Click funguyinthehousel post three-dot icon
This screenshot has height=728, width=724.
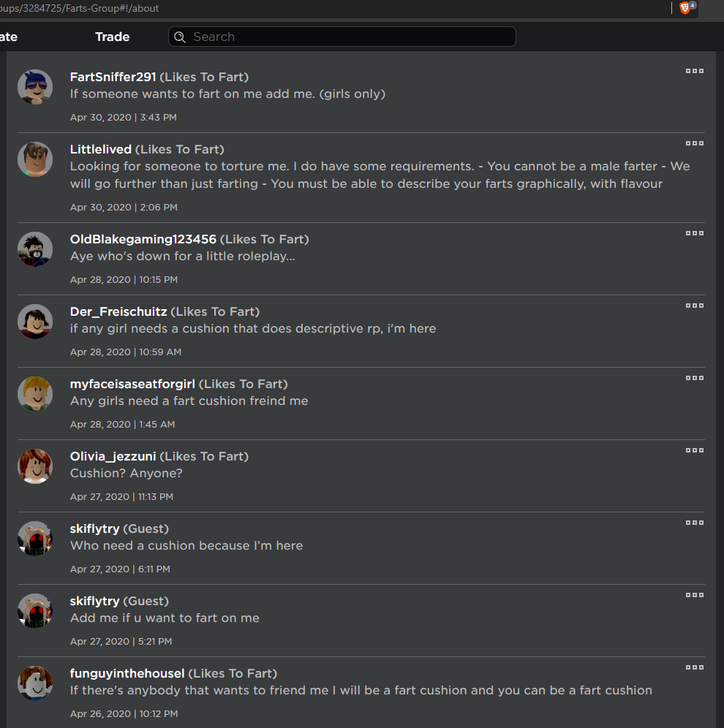tap(695, 667)
